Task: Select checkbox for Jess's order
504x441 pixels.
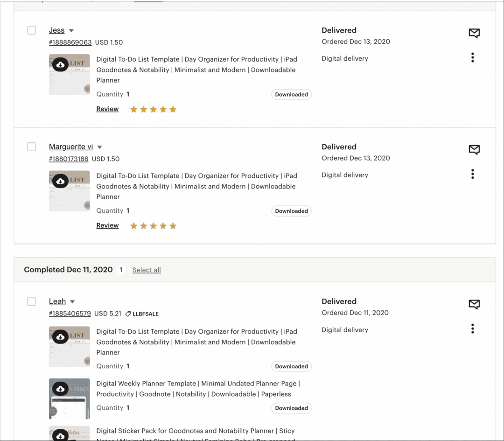Action: point(31,30)
